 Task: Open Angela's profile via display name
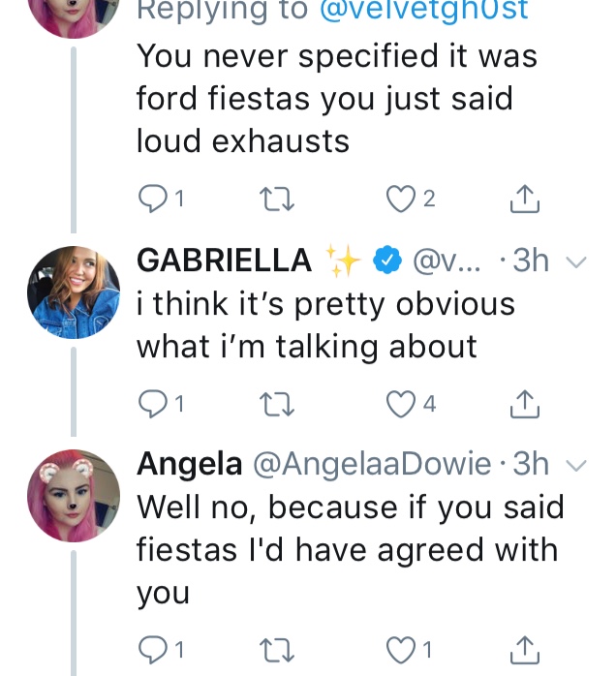pyautogui.click(x=189, y=464)
